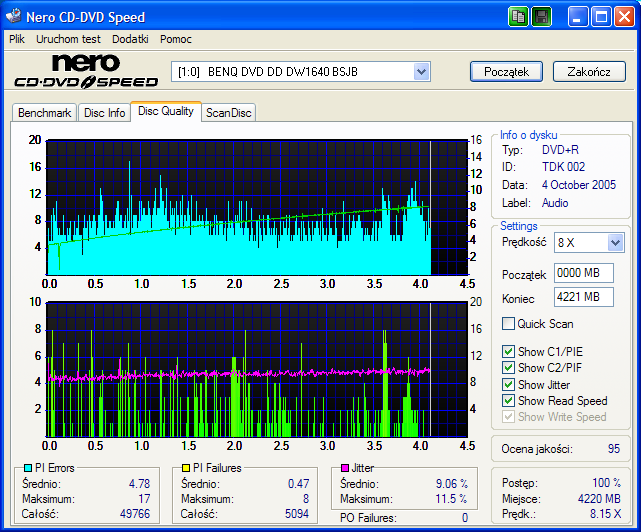Open the Uruchom test menu

tap(68, 39)
